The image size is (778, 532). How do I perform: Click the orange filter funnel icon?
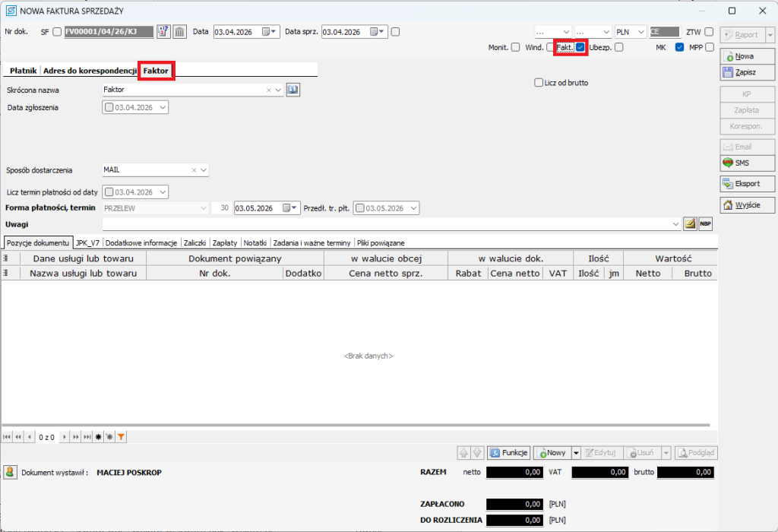pos(121,437)
